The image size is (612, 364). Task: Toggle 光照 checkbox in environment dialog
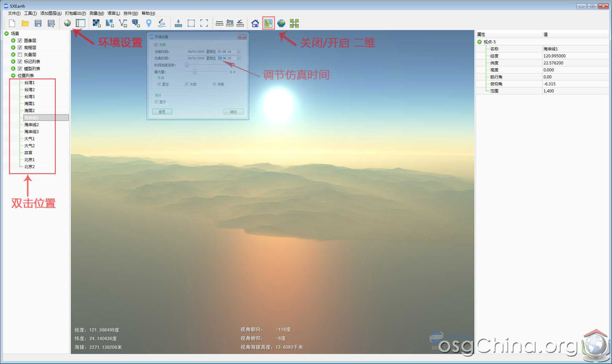tap(156, 45)
